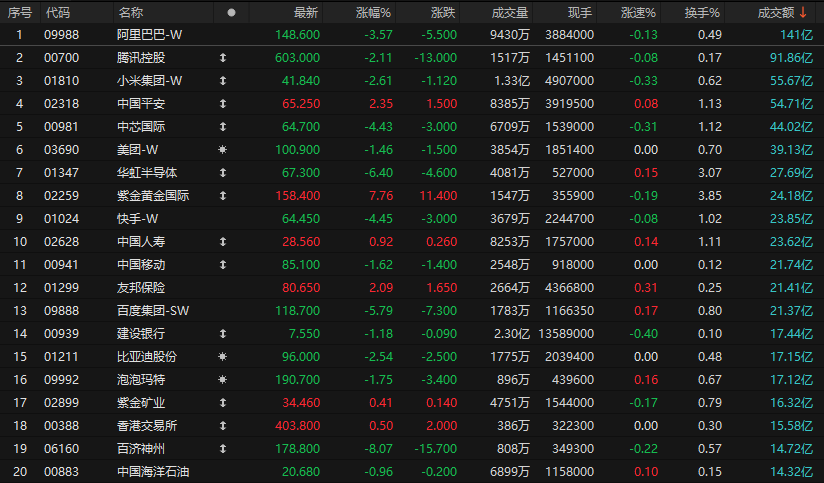824x483 pixels.
Task: Click the up-down arrow icon beside 华虹半导体
Action: [223, 173]
